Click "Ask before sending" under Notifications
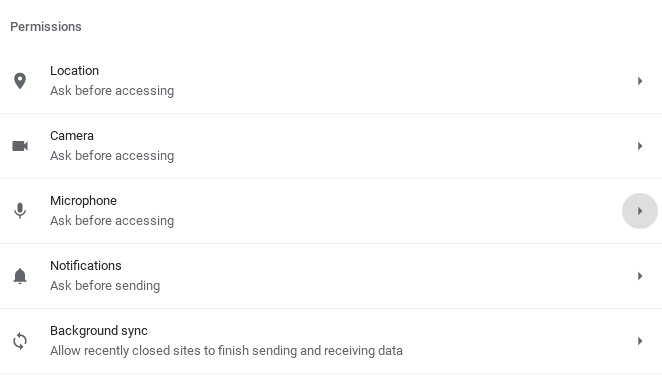The image size is (662, 381). point(105,286)
